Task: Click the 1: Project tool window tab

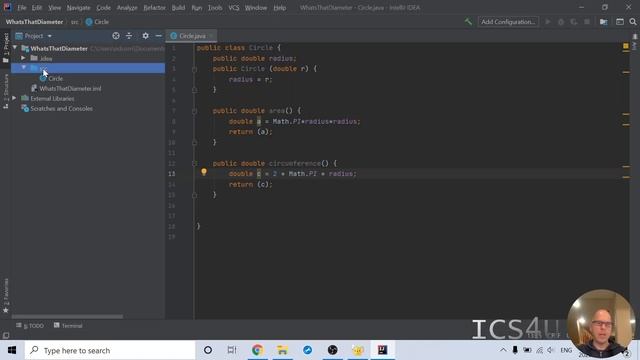Action: 6,47
